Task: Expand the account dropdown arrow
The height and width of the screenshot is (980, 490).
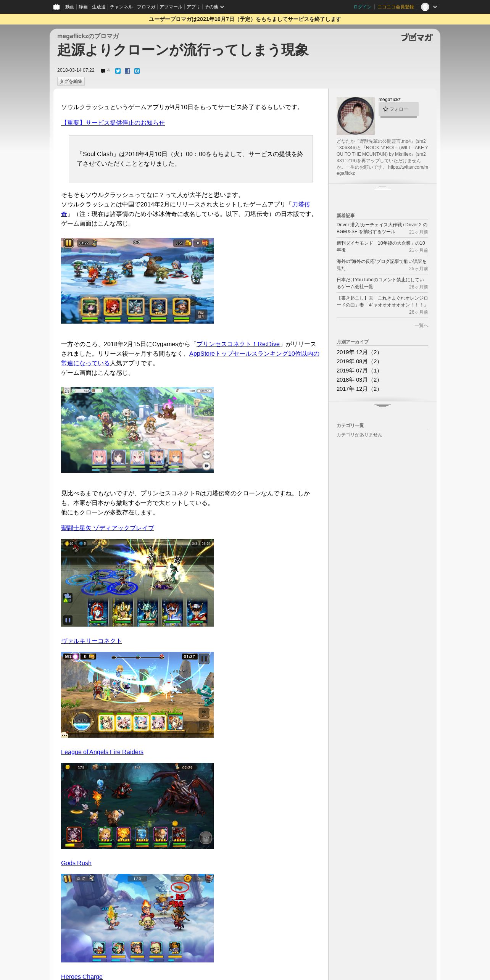Action: [435, 7]
